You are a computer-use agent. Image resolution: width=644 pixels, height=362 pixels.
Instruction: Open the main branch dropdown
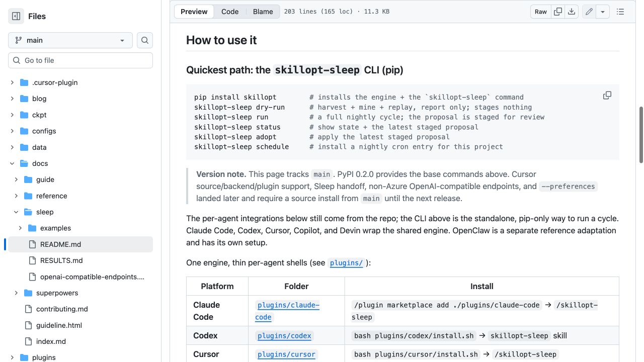[x=70, y=40]
